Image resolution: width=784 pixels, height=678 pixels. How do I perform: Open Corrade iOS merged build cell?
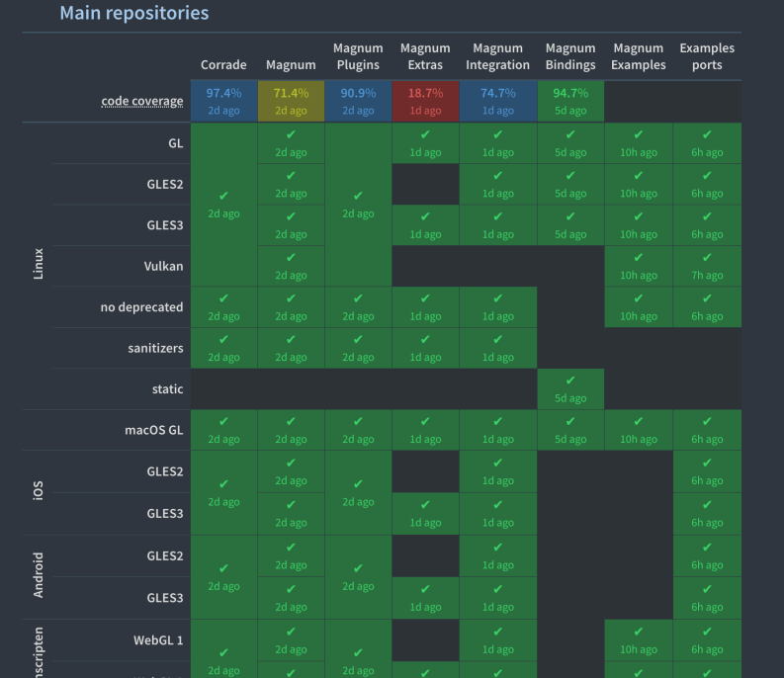224,493
